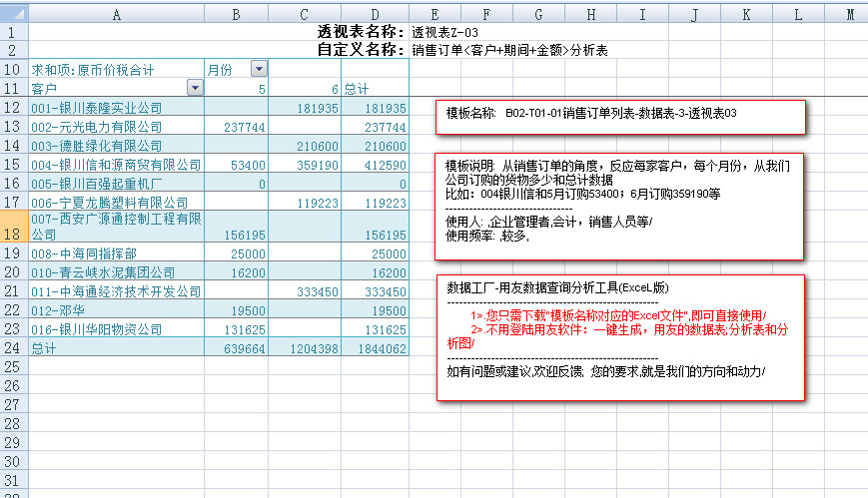
Task: Select column D header
Action: point(375,13)
